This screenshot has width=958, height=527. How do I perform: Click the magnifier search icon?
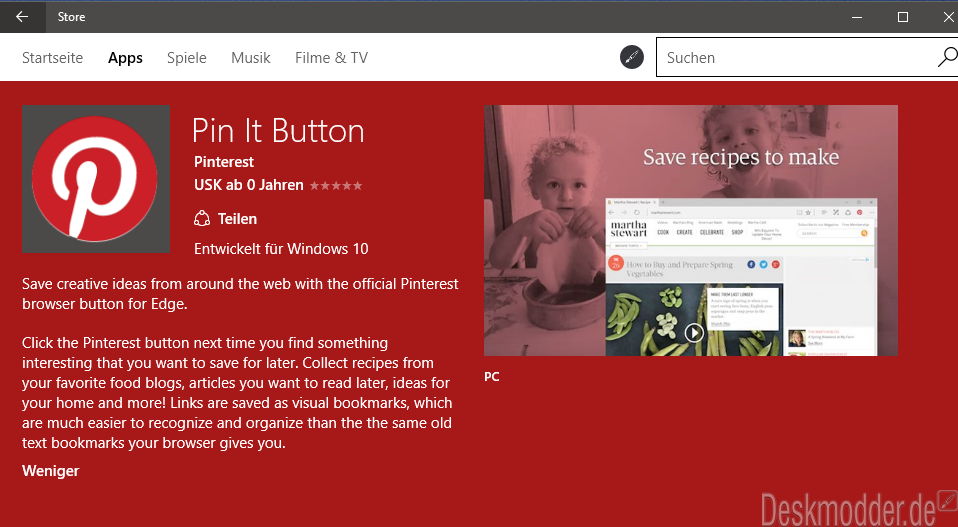pyautogui.click(x=947, y=57)
